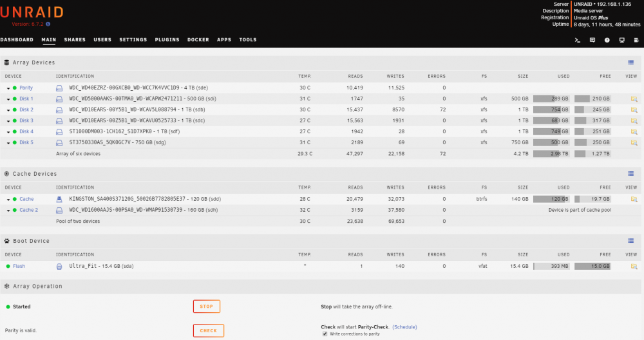Screen dimensions: 644x340
Task: Click Flash drive identification icon
Action: coord(59,267)
